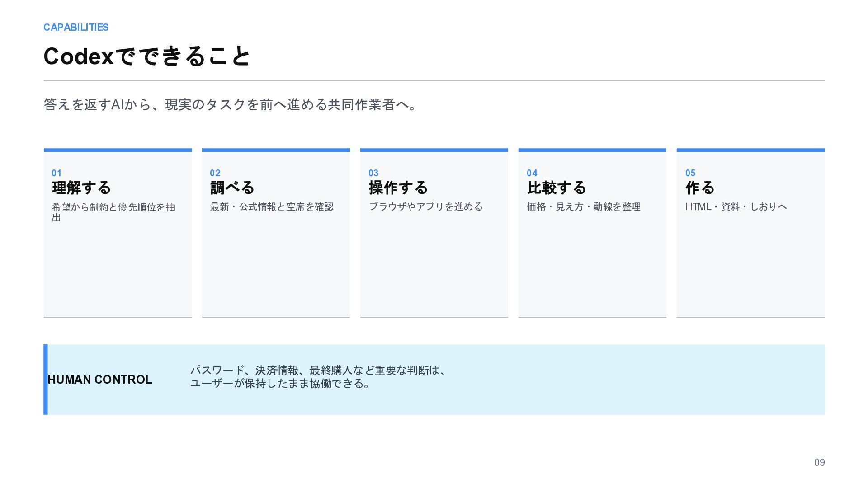The image size is (868, 488).
Task: Click the card number '01'
Action: [57, 173]
